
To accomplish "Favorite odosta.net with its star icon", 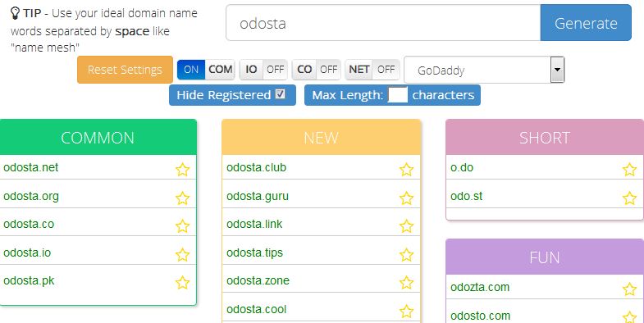I will click(182, 169).
